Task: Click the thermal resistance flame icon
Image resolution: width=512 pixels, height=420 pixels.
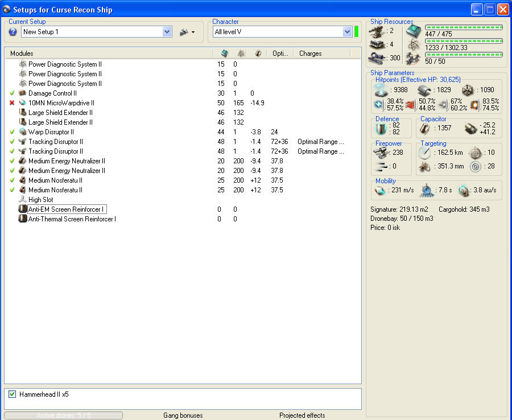Action: (x=410, y=105)
